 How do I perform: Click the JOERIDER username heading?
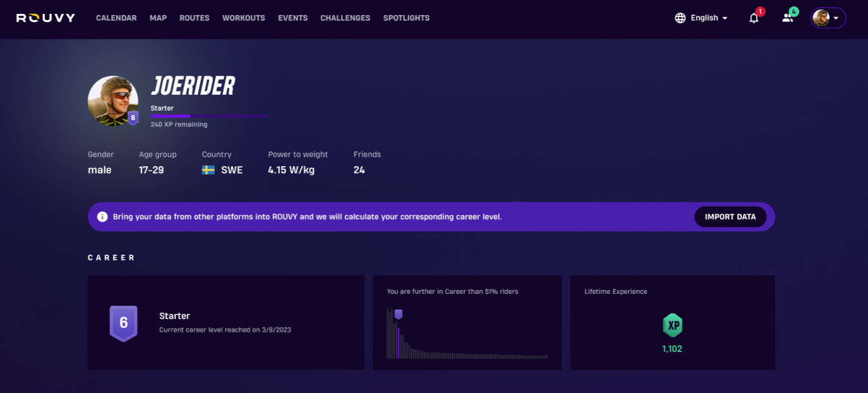[193, 86]
